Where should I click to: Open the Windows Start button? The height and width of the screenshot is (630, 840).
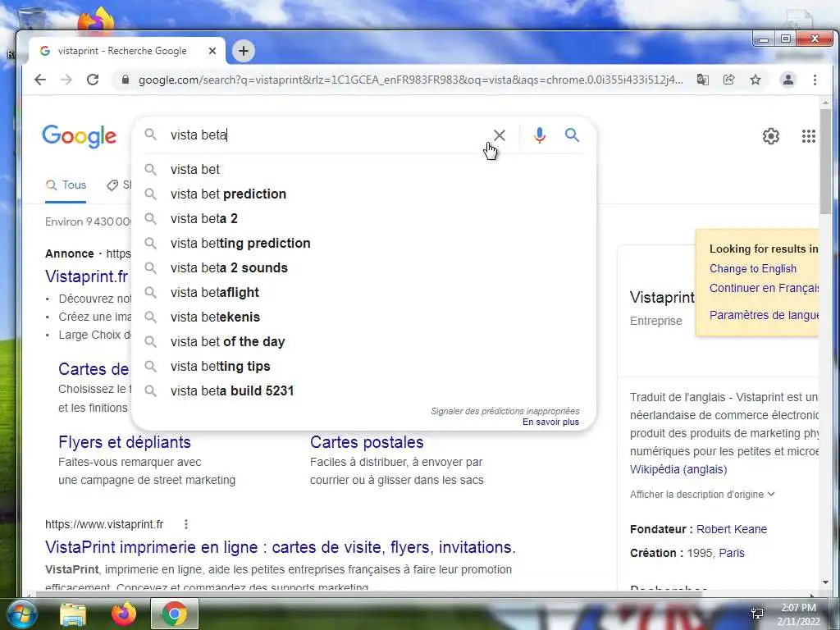21,614
